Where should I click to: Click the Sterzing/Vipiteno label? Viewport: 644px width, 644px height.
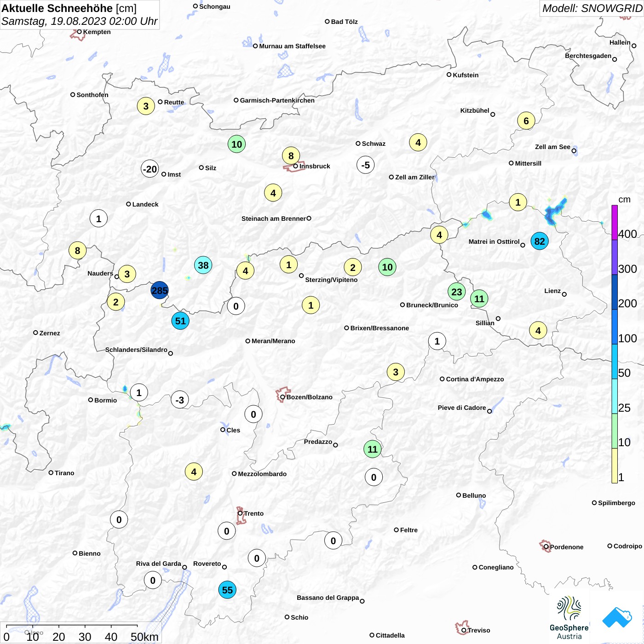coord(331,280)
